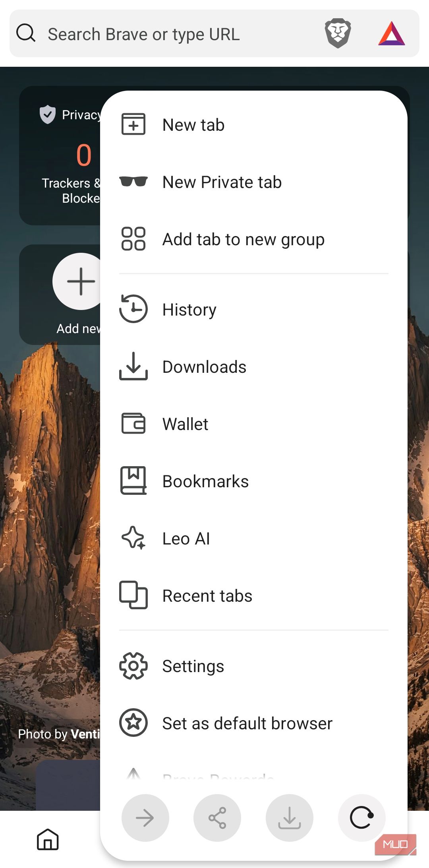
Task: Tap the sunglasses Private tab icon
Action: point(133,181)
